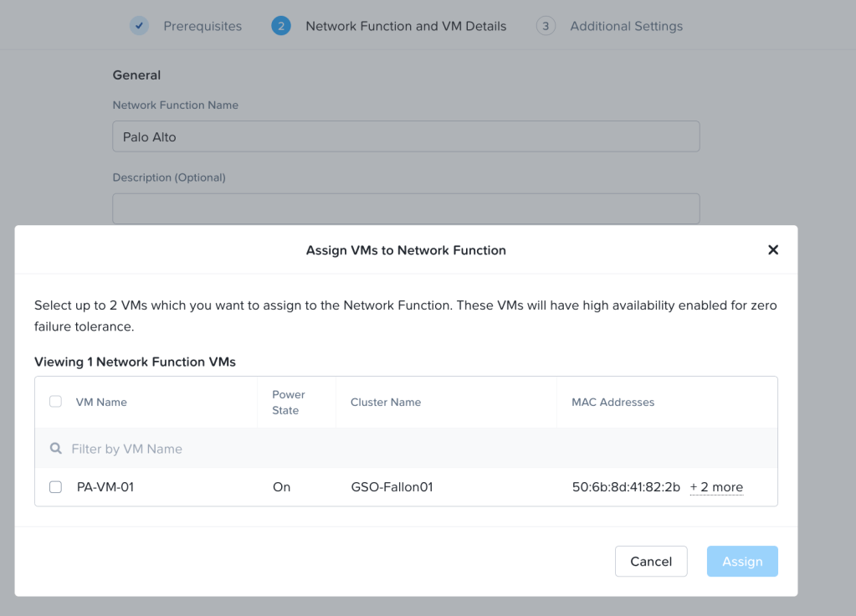Click the step 3 circle icon
The height and width of the screenshot is (616, 856).
click(x=546, y=26)
